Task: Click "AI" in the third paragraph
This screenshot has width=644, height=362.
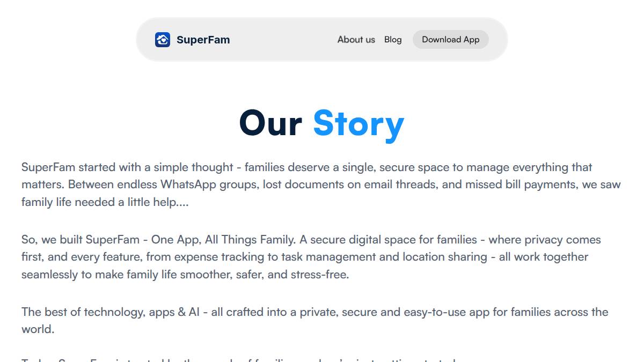Action: 194,312
